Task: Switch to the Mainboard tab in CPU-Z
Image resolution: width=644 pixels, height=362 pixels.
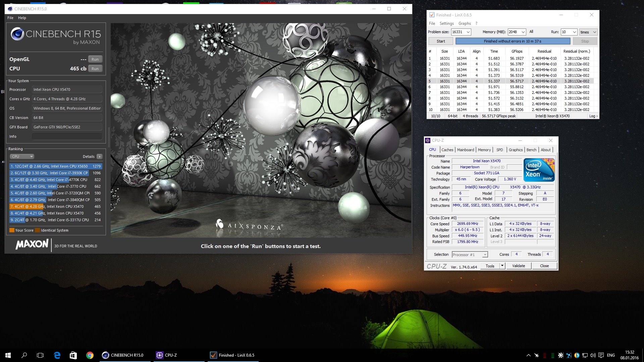Action: [x=465, y=150]
